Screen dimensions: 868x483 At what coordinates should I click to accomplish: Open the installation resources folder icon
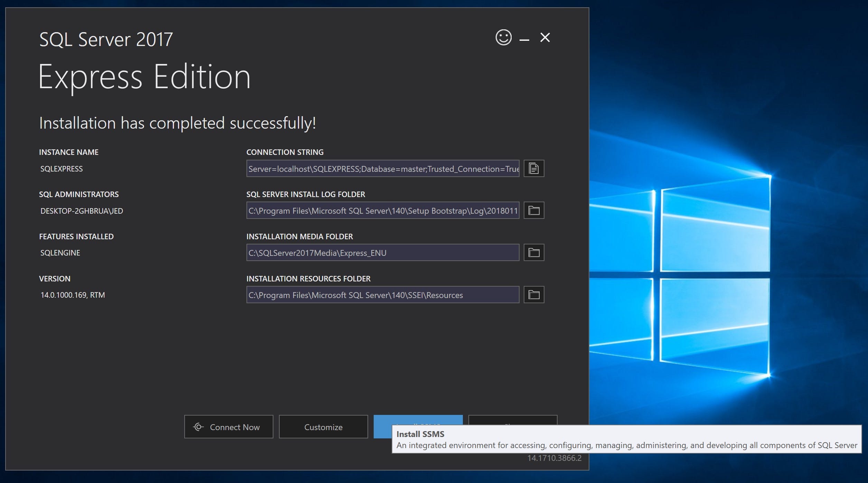click(534, 295)
